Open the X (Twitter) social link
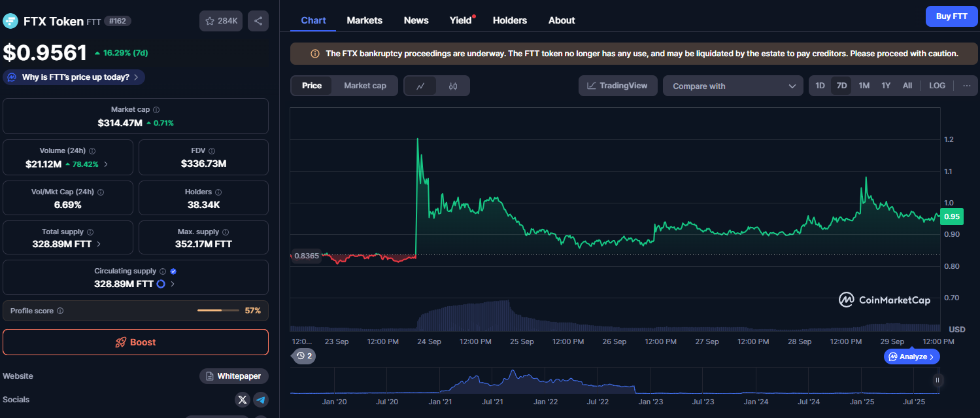Image resolution: width=980 pixels, height=418 pixels. click(243, 400)
